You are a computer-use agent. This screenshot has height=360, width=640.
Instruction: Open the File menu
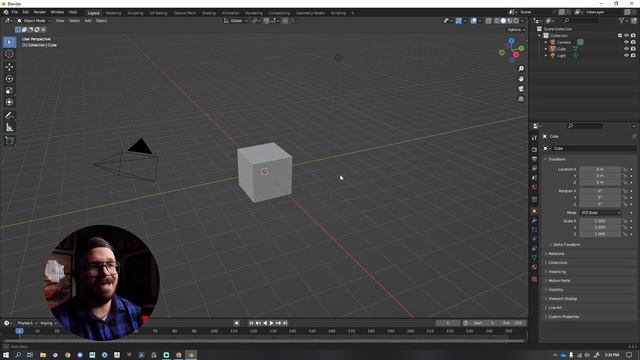(x=15, y=12)
